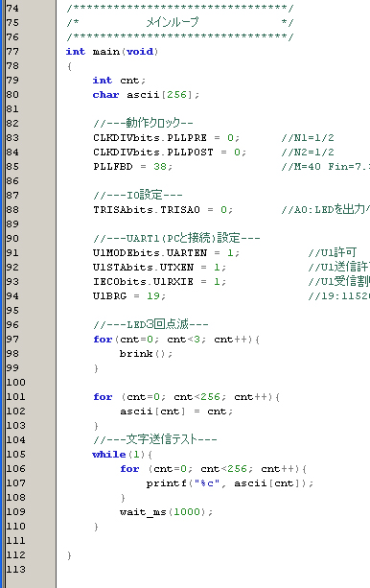Click 'U1MODEbits.UARTEN = 1;' statement
This screenshot has width=370, height=588.
pos(166,252)
